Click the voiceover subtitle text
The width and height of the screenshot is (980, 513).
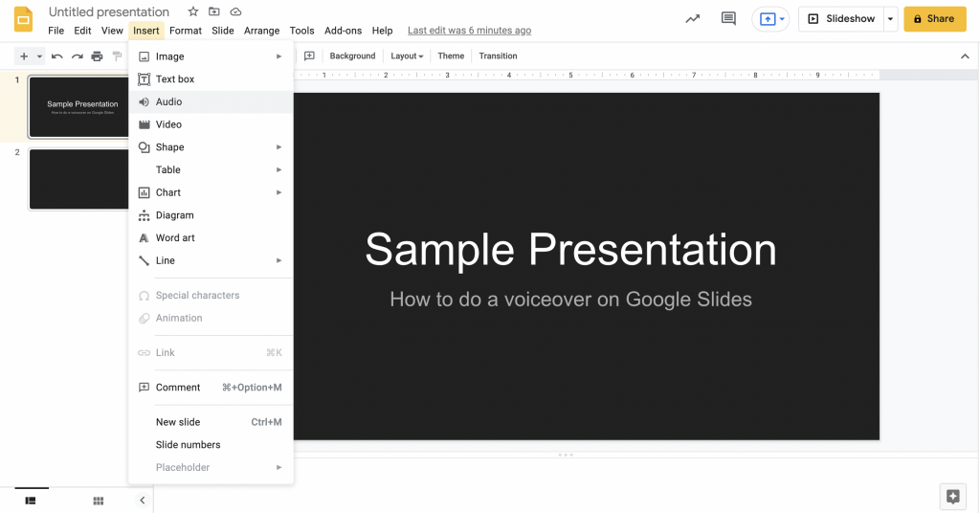click(x=570, y=300)
